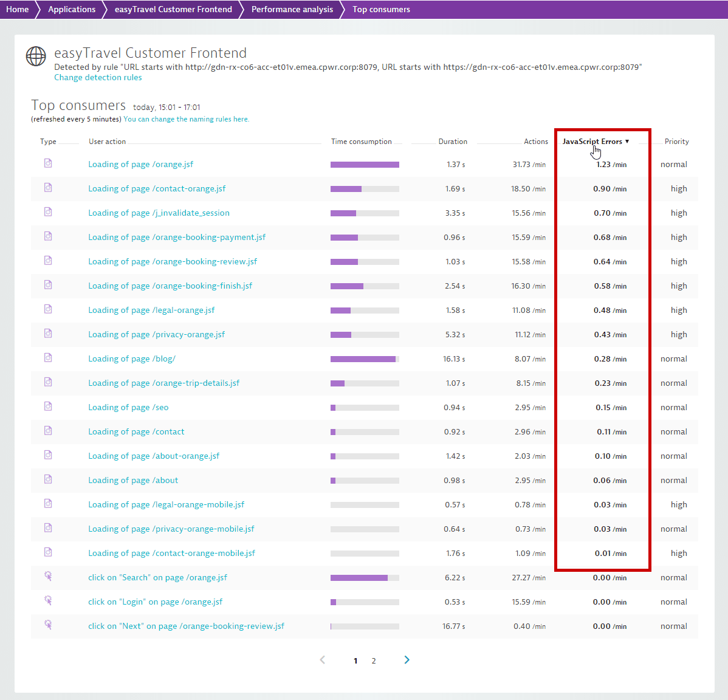728x700 pixels.
Task: Open Loading of page /seo
Action: [129, 408]
